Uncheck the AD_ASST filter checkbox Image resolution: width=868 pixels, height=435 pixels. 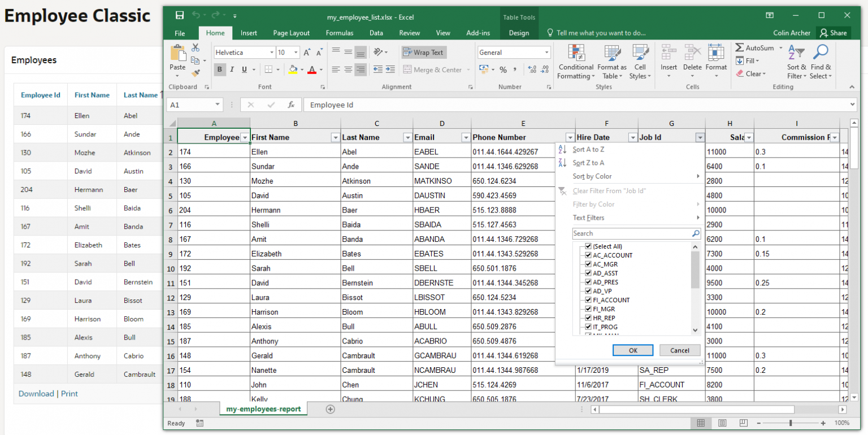pos(588,273)
